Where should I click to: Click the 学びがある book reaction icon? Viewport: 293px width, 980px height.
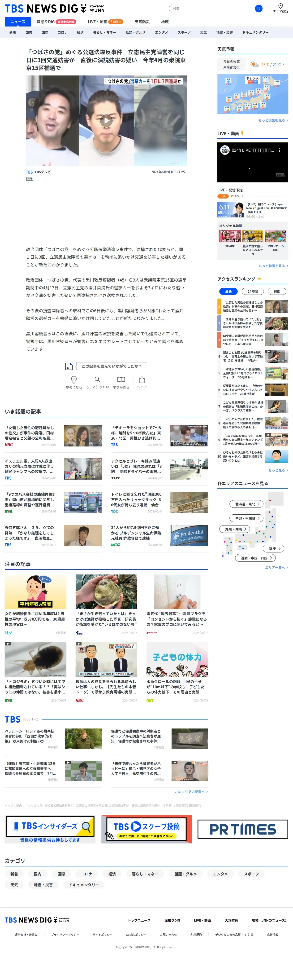[x=121, y=382]
